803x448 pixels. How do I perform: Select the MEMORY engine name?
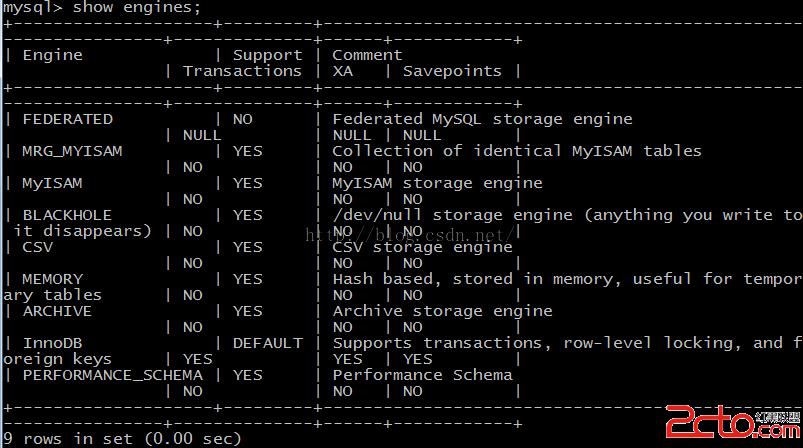pos(52,279)
